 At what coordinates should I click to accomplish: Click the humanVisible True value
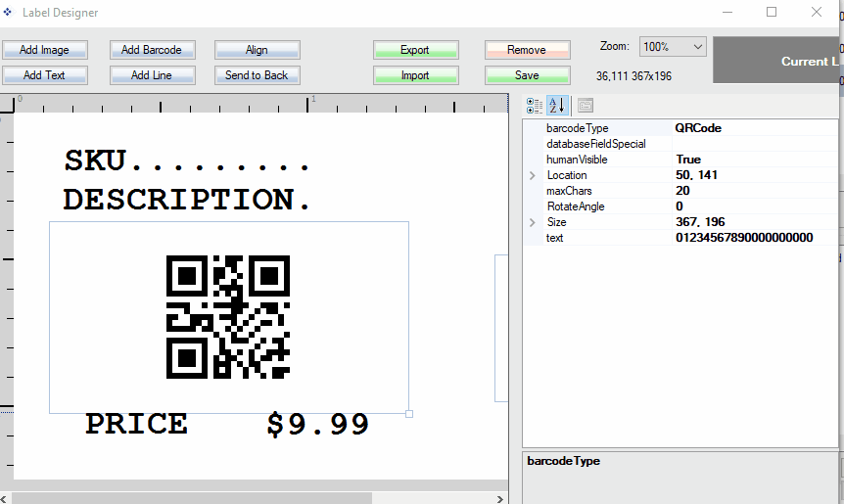click(x=755, y=160)
